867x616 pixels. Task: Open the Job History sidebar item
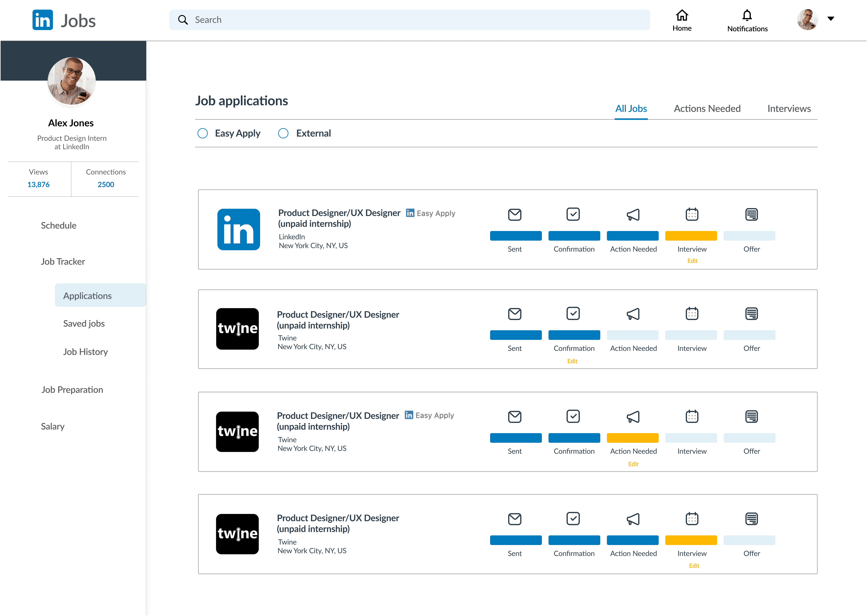click(x=85, y=352)
